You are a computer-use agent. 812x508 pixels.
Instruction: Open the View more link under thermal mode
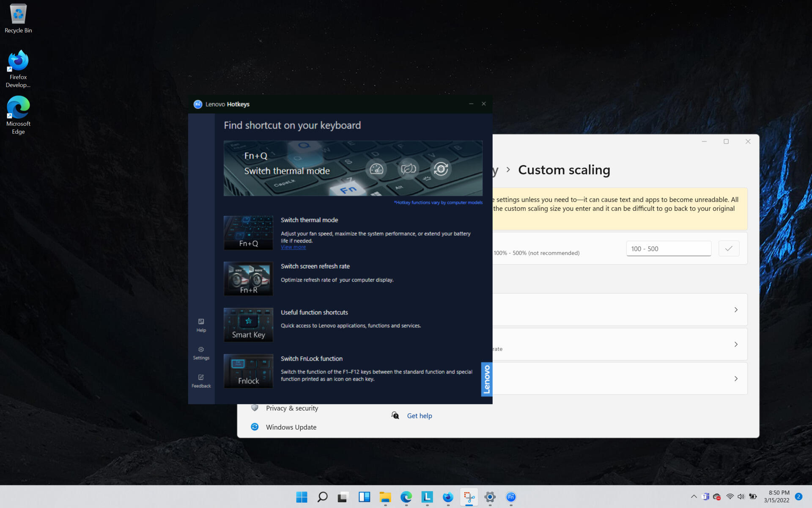[293, 247]
